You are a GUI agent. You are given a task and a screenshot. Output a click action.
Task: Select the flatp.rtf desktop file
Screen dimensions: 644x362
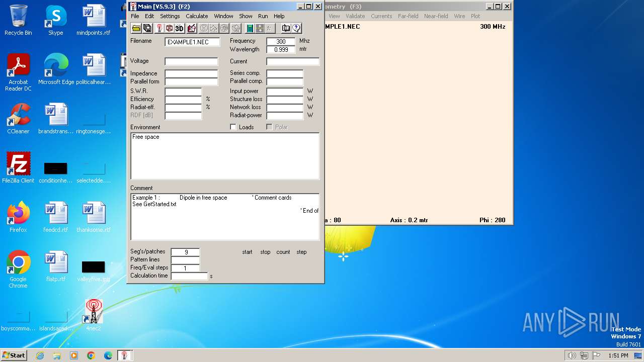pos(56,266)
